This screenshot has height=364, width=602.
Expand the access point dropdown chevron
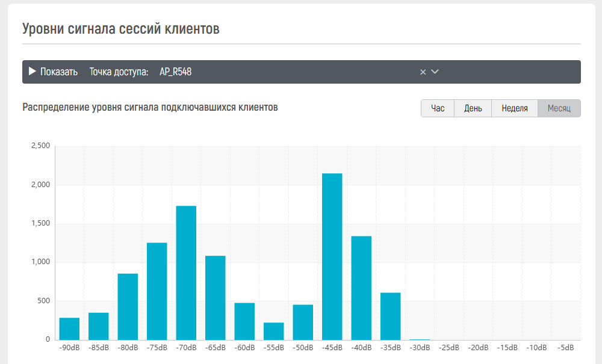(x=435, y=72)
